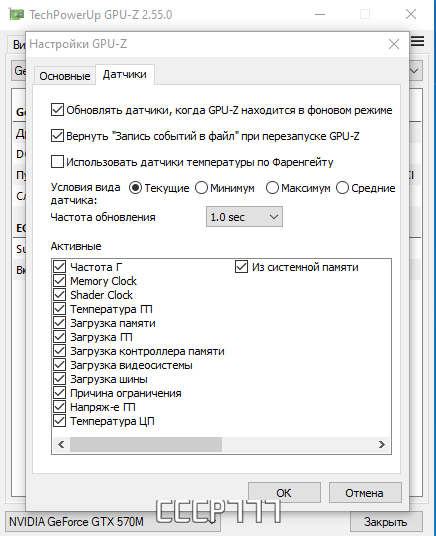Uncheck the Из системной памяти sensor
This screenshot has width=436, height=536.
[241, 267]
